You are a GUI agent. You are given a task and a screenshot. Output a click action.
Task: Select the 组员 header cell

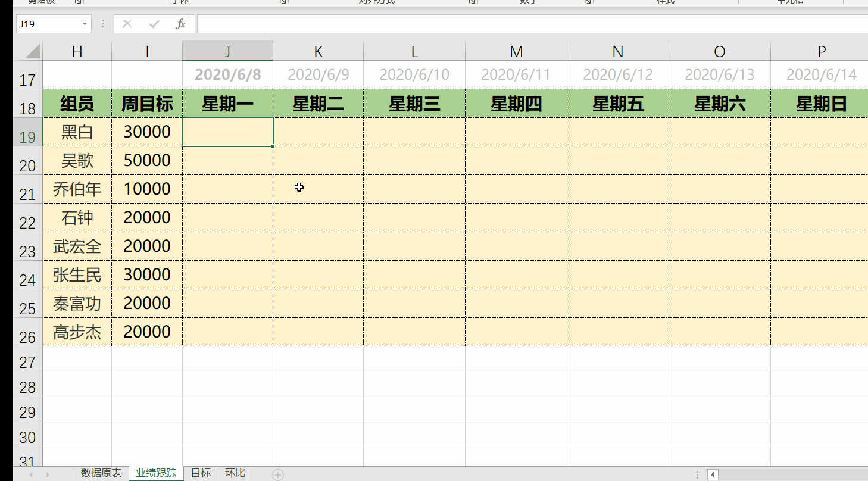(x=77, y=104)
